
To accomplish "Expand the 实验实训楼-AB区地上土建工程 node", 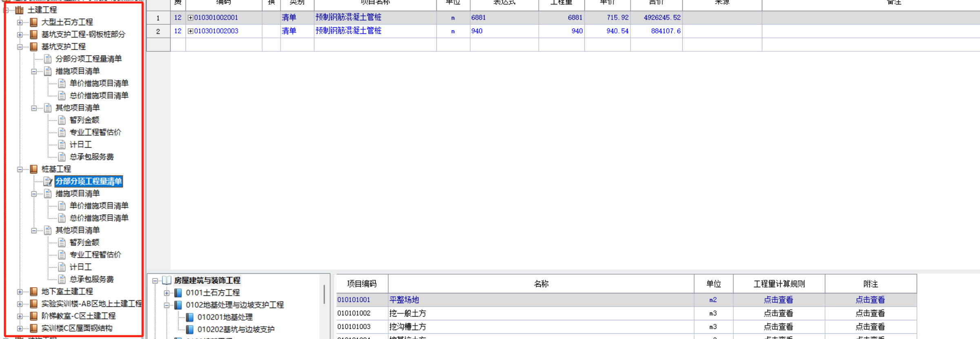I will pyautogui.click(x=20, y=304).
